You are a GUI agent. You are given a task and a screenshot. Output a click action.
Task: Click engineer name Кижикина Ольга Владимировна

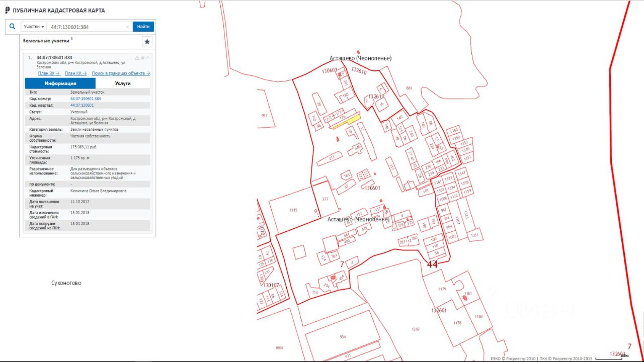point(99,191)
